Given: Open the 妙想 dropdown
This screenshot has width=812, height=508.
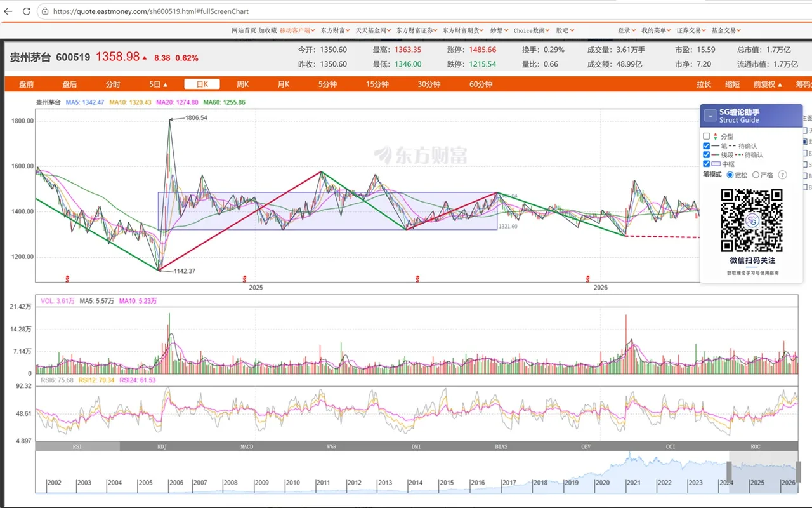Looking at the screenshot, I should tap(499, 30).
